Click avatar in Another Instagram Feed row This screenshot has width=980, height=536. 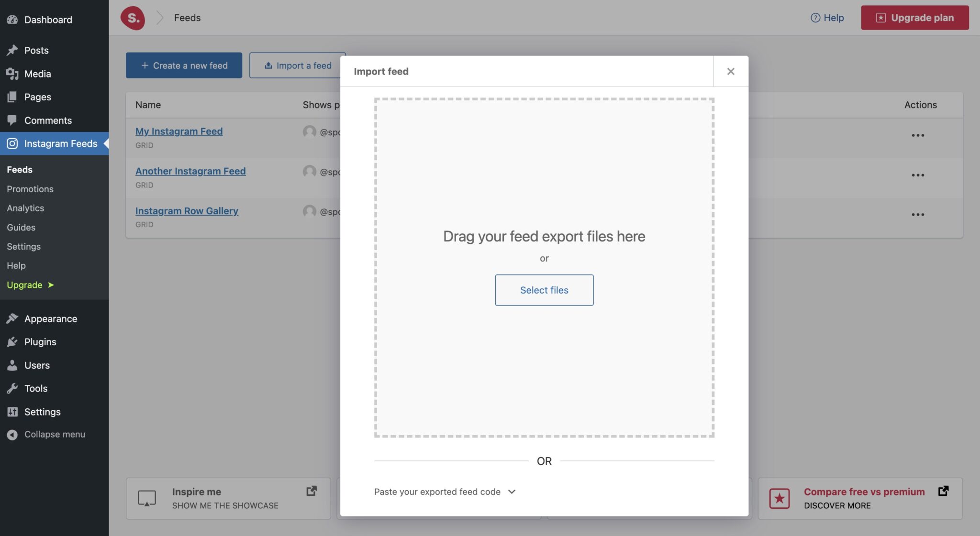pyautogui.click(x=310, y=171)
